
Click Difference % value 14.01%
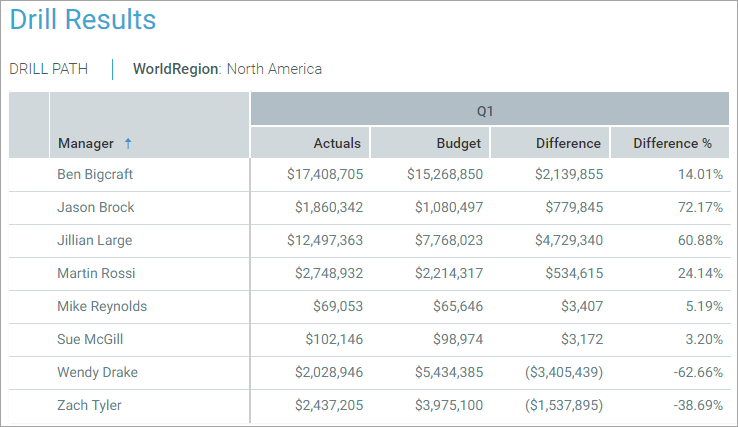tap(700, 174)
